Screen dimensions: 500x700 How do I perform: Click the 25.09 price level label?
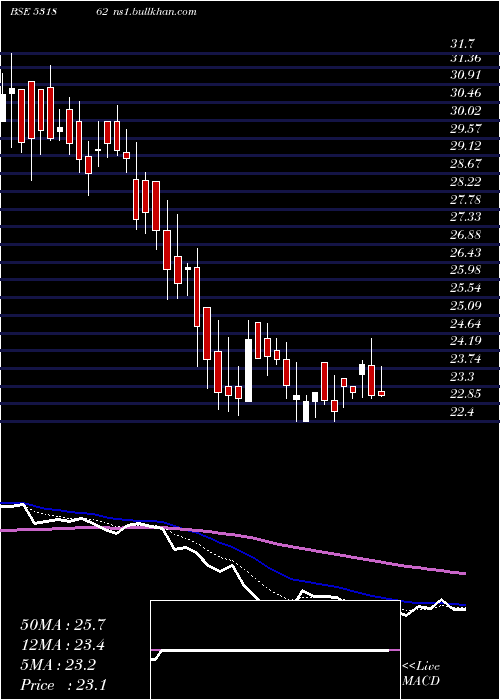point(466,306)
